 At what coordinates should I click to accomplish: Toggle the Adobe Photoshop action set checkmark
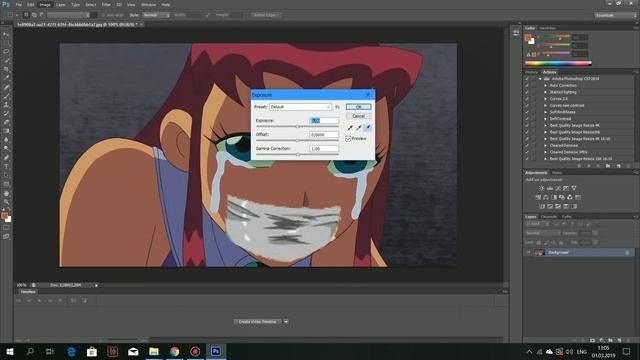click(x=527, y=79)
